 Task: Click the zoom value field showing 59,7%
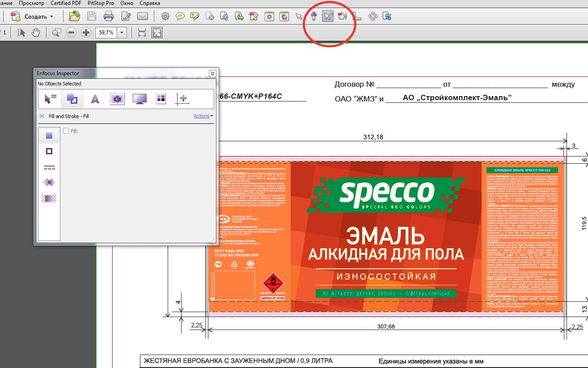pyautogui.click(x=106, y=32)
